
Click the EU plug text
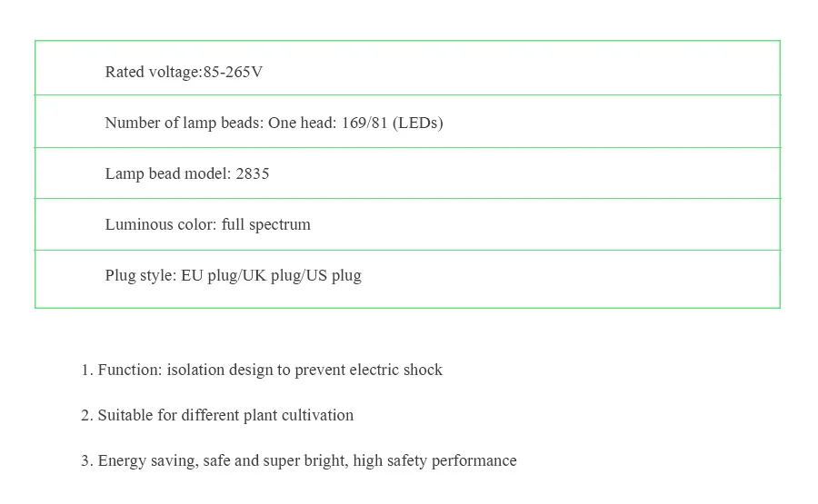209,275
